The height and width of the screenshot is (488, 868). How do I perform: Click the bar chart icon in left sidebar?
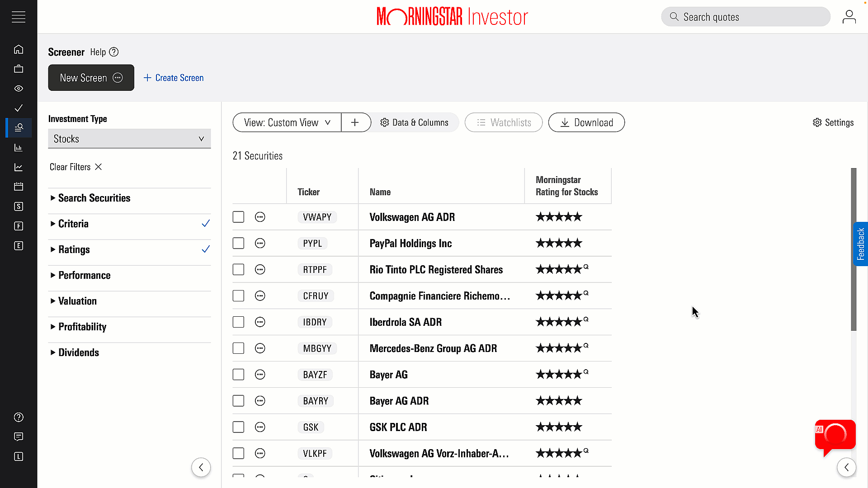19,147
